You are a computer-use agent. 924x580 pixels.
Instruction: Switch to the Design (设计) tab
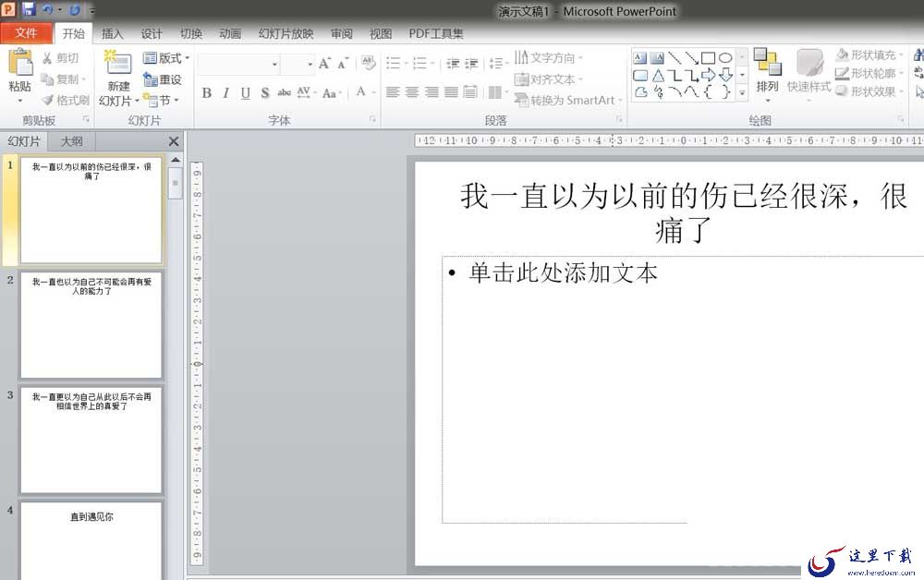coord(152,34)
